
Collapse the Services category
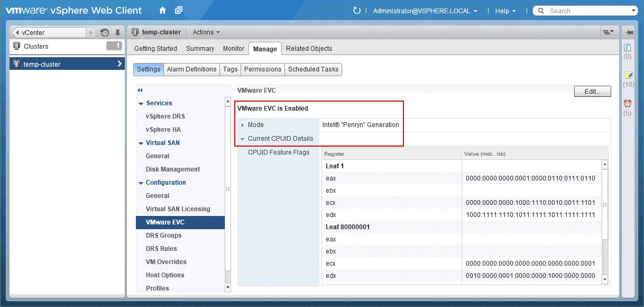141,104
